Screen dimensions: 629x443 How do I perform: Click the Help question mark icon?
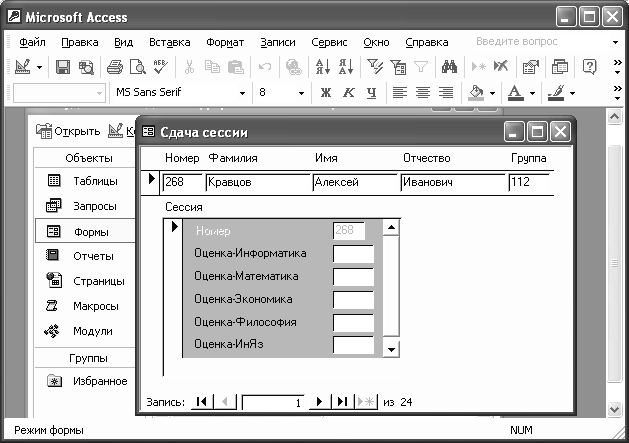click(589, 67)
